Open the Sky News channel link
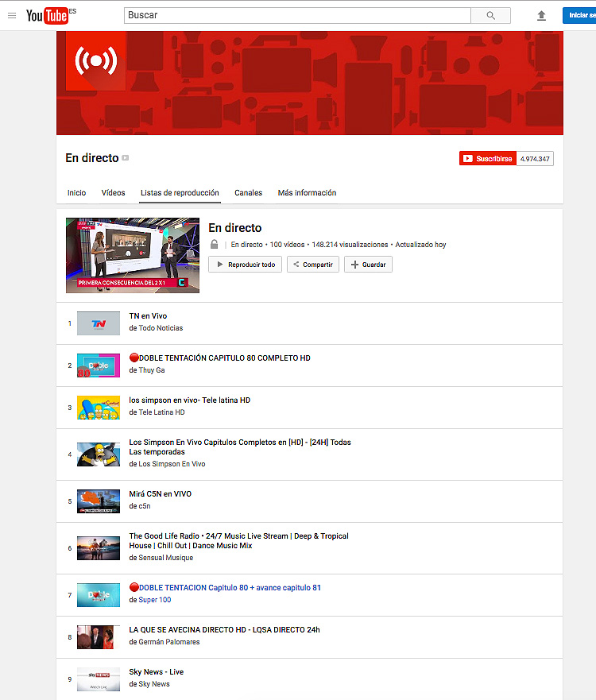This screenshot has width=596, height=700. [x=154, y=684]
